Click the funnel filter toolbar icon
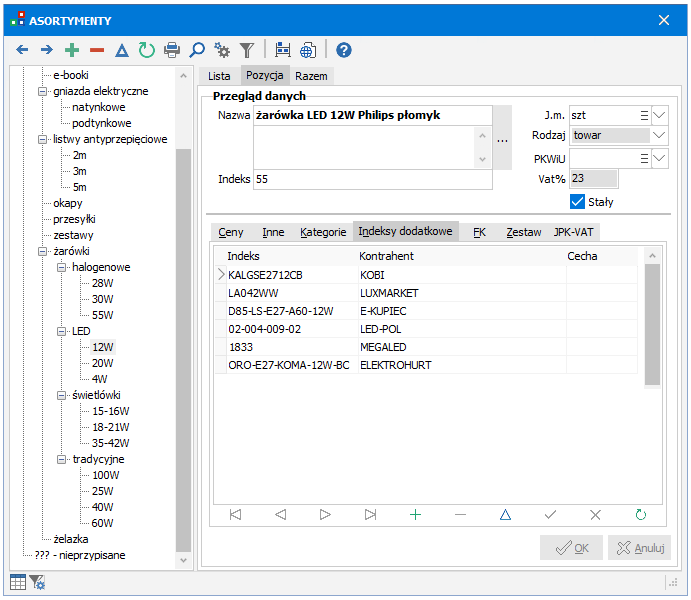Screen dimensions: 691x600 pos(247,50)
